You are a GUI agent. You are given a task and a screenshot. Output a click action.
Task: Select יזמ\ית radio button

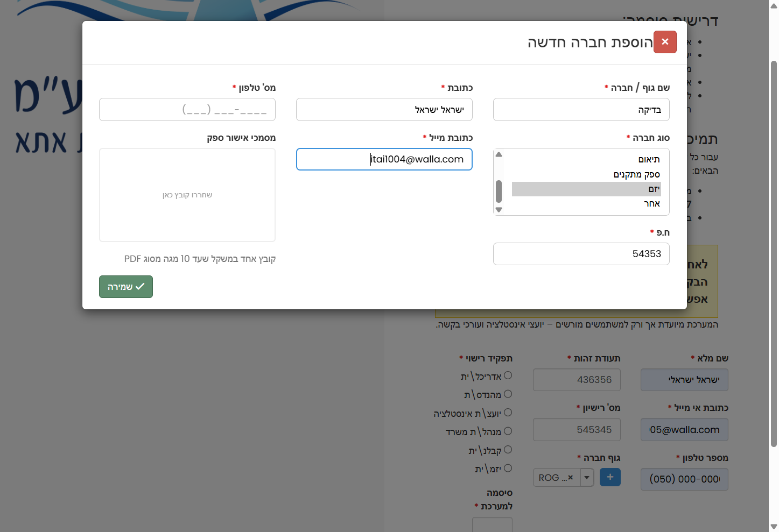pos(508,468)
